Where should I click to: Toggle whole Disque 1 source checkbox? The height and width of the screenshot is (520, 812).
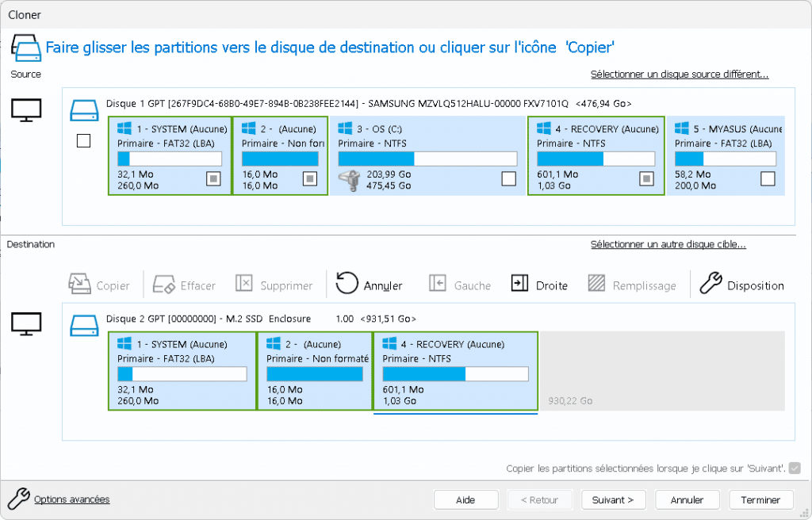click(83, 141)
